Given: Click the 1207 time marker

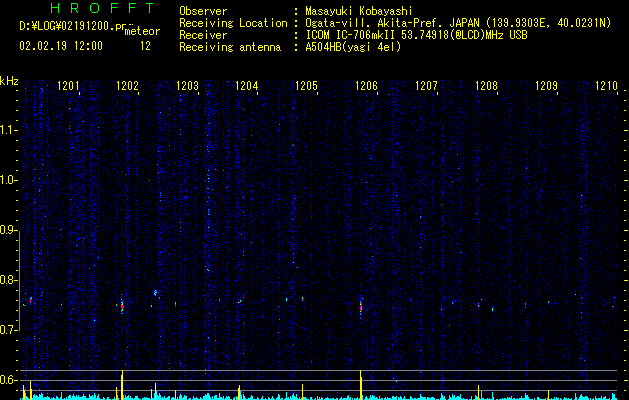Looking at the screenshot, I should pos(426,85).
